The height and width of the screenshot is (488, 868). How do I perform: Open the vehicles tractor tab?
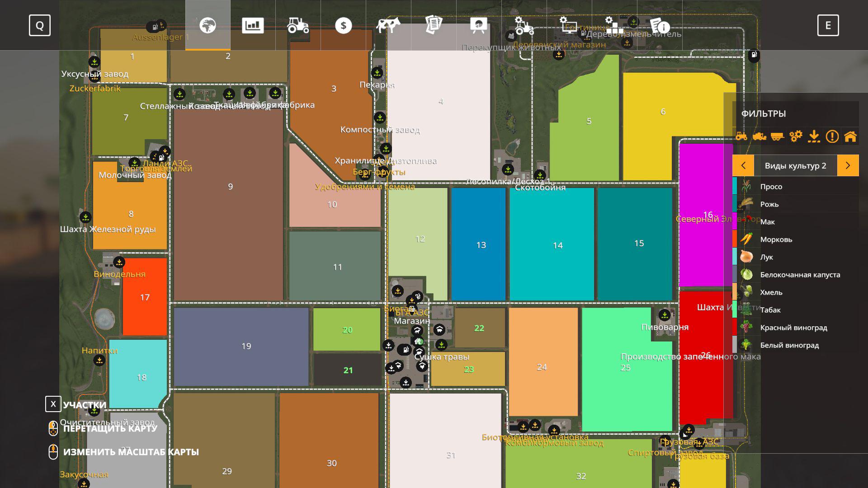point(298,25)
